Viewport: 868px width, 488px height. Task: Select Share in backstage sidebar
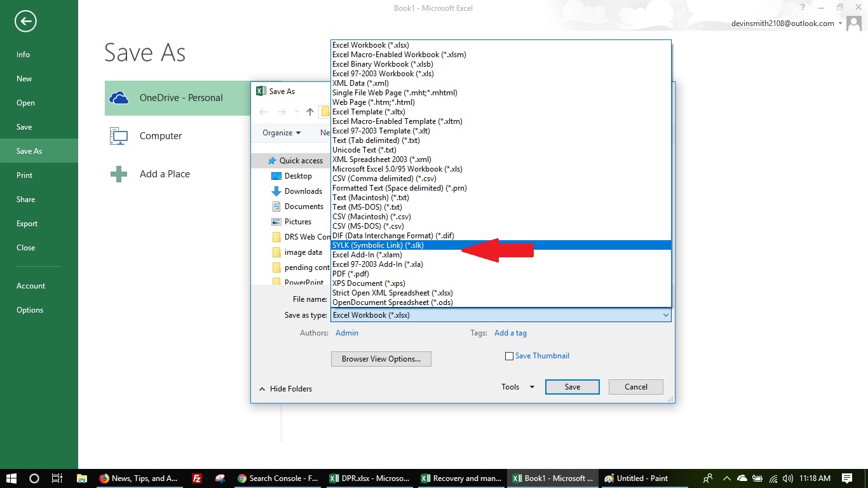click(39, 200)
